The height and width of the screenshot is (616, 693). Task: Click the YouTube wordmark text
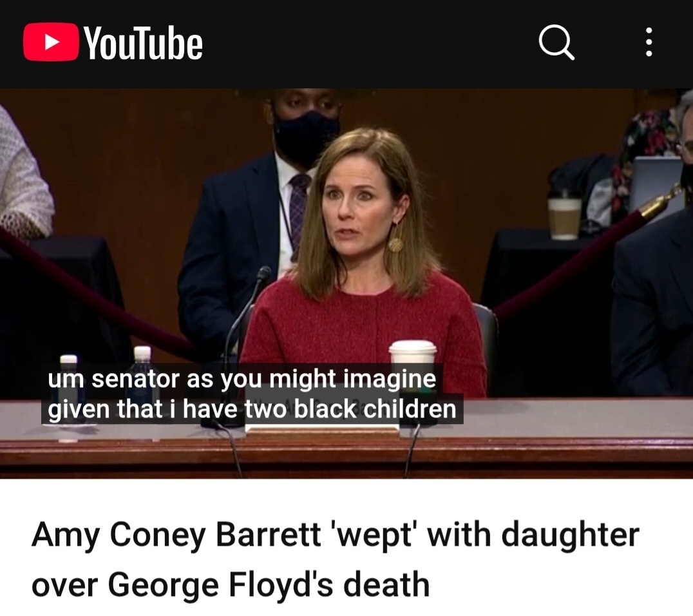click(x=143, y=43)
